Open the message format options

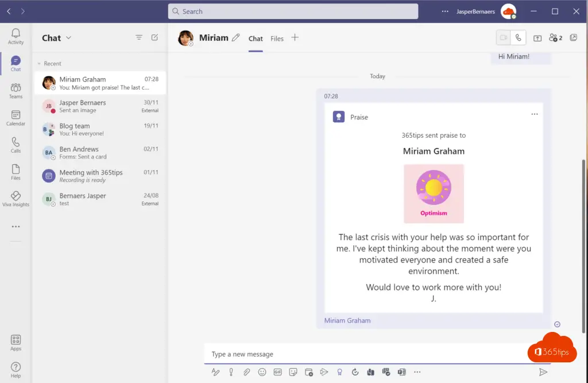pos(215,372)
